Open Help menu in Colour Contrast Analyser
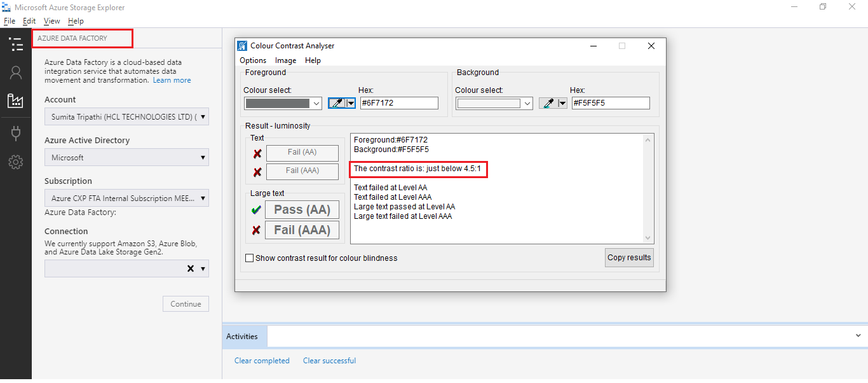 coord(313,60)
